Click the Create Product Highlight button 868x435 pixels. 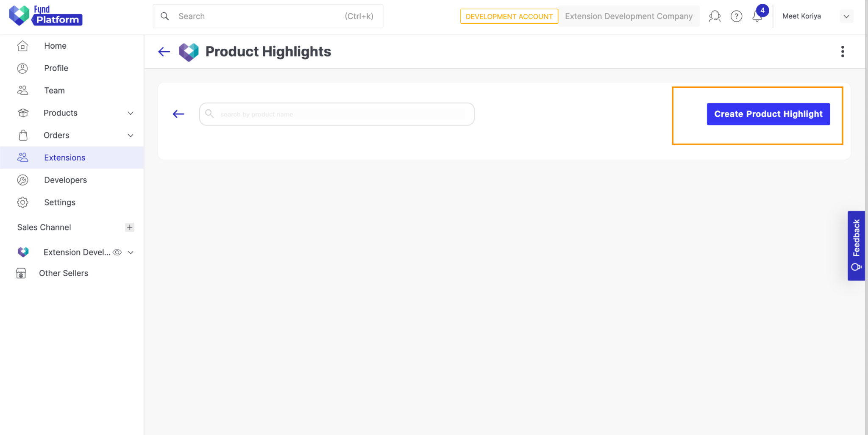point(768,114)
